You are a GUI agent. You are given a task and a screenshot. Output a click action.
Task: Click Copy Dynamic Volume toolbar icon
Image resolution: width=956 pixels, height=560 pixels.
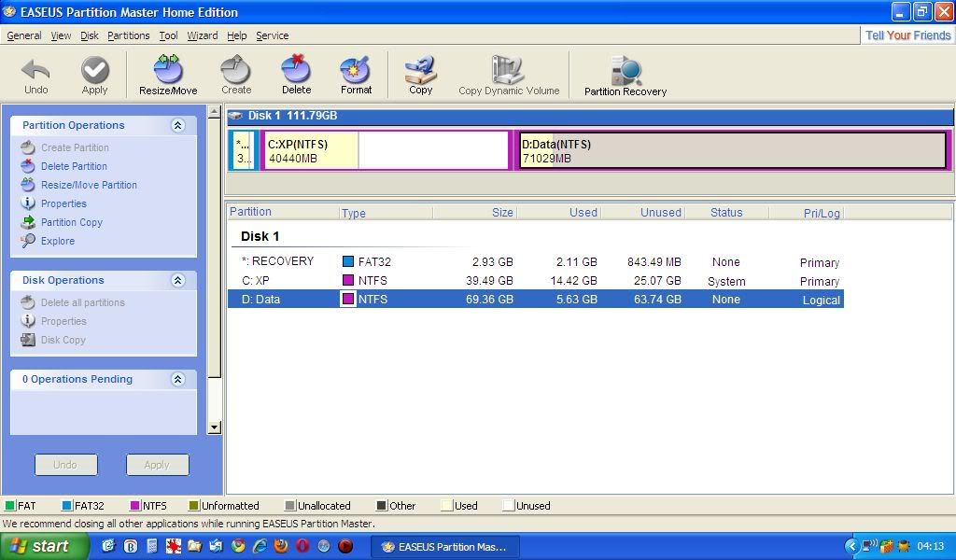coord(509,75)
